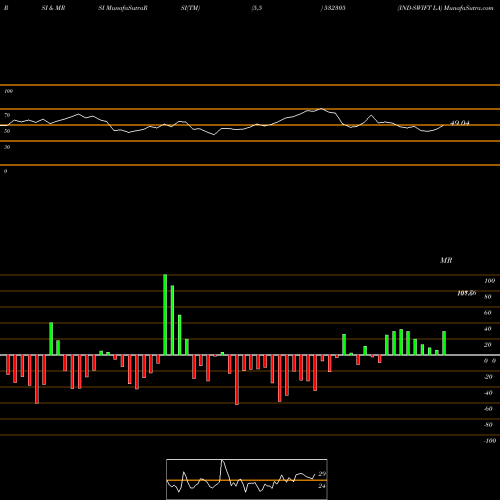Viewport: 500px width, 500px height.
Task: Click the RSI axis label 100
Action: point(8,91)
